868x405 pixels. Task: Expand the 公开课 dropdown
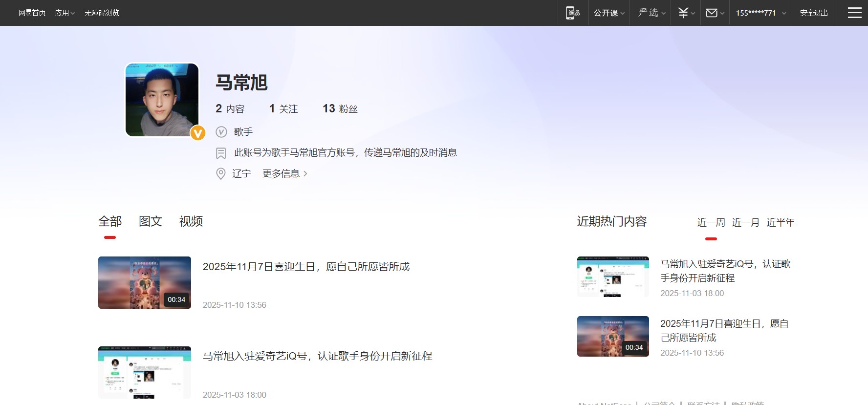(x=609, y=13)
